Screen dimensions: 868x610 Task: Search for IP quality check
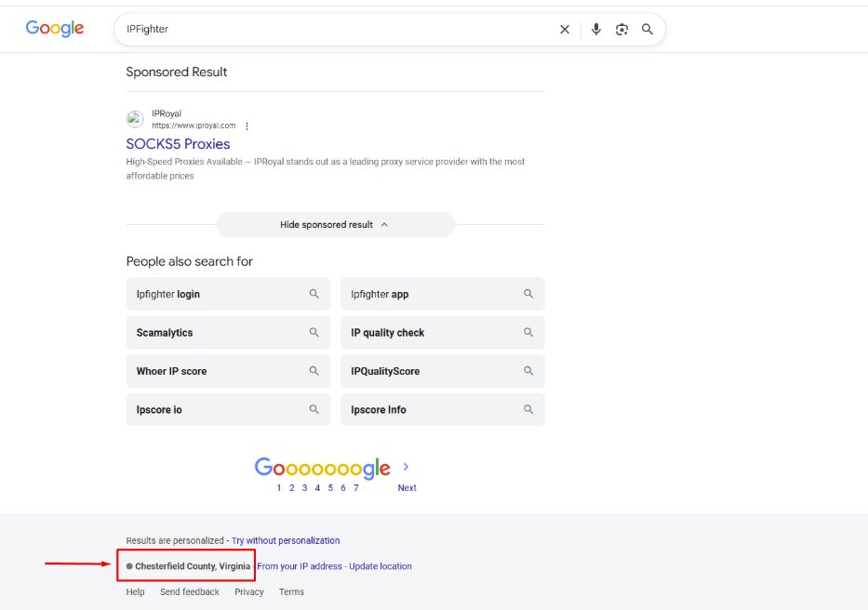click(x=442, y=333)
